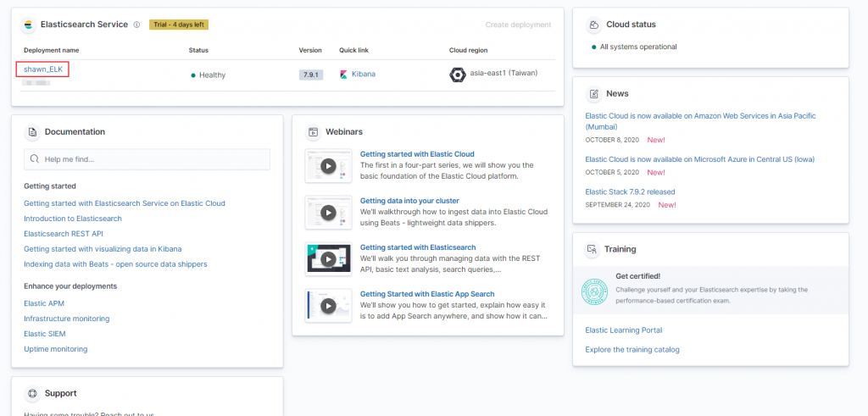The width and height of the screenshot is (868, 416).
Task: Open Elastic Stack 7.9.2 released news
Action: 630,192
